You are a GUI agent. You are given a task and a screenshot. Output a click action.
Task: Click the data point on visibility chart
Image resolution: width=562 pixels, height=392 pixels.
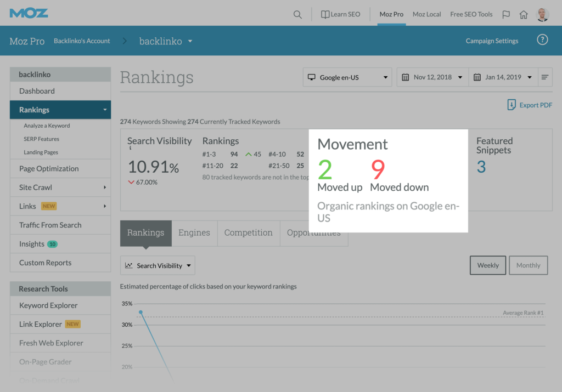(x=140, y=313)
